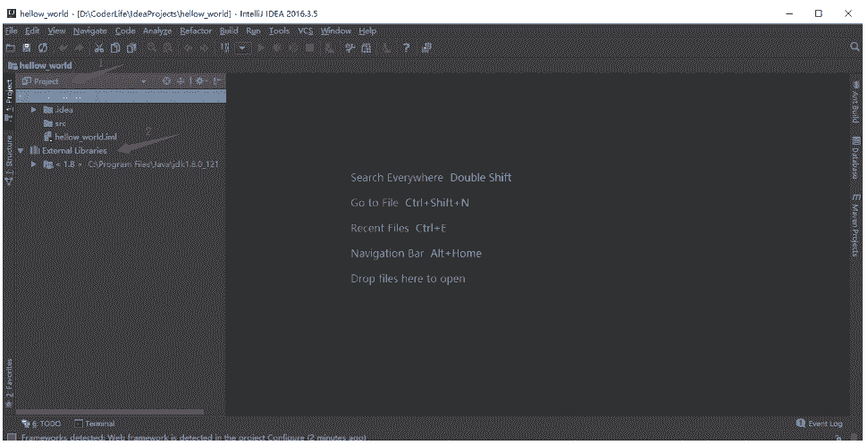Toggle tool window bars in status corner
868x445 pixels.
coord(11,438)
